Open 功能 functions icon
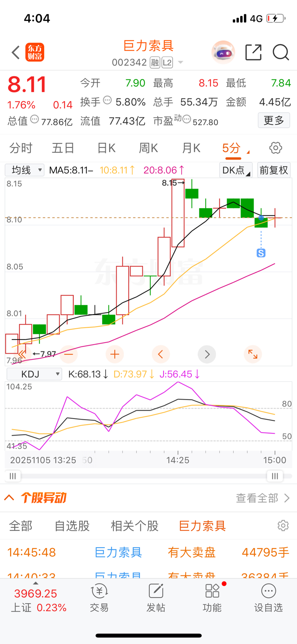297x644 pixels. pos(212,598)
